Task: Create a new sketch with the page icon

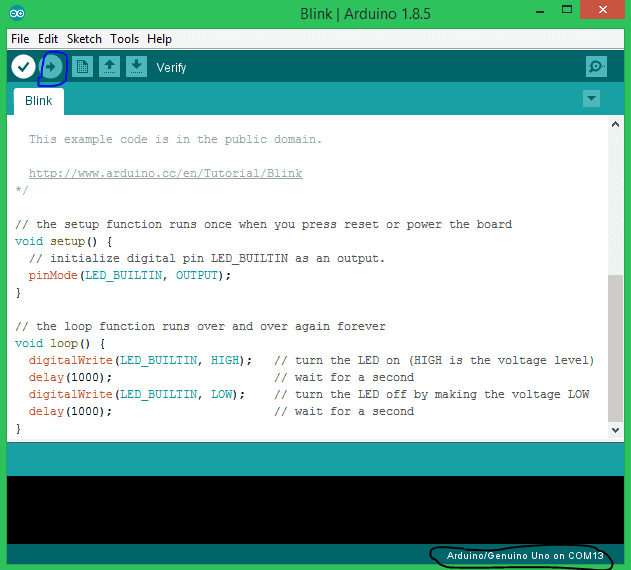Action: pos(82,67)
